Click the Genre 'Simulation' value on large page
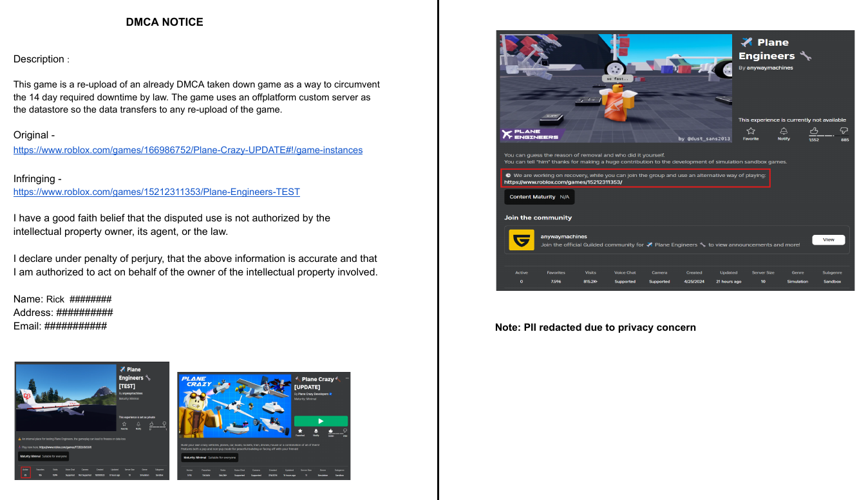This screenshot has height=500, width=868. click(797, 282)
